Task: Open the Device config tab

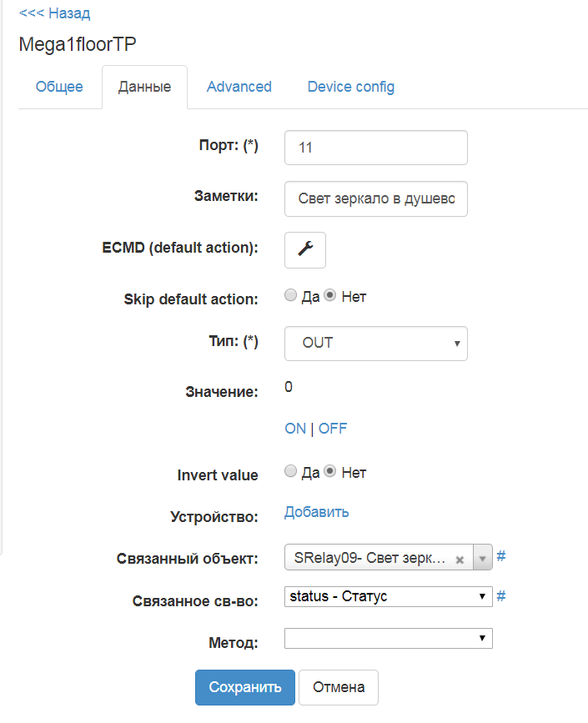Action: tap(351, 87)
